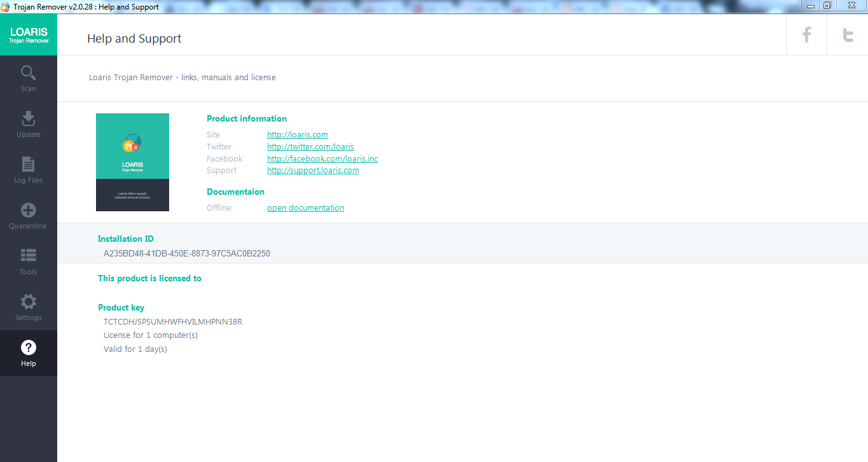The image size is (868, 462).
Task: Click the Twitter icon in header
Action: tap(848, 34)
